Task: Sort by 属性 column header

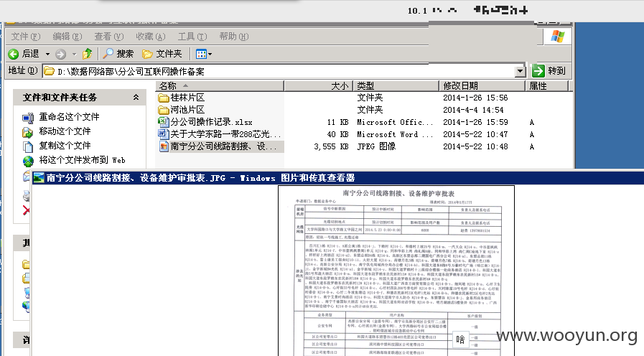Action: (x=546, y=86)
